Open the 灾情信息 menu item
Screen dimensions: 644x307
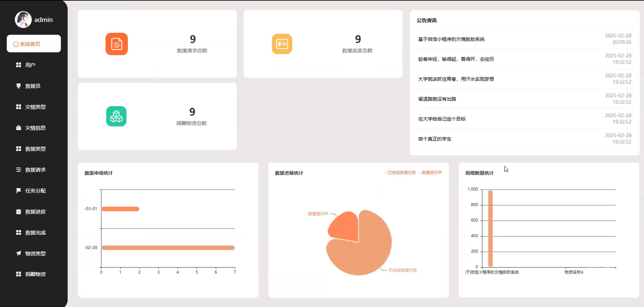point(34,128)
